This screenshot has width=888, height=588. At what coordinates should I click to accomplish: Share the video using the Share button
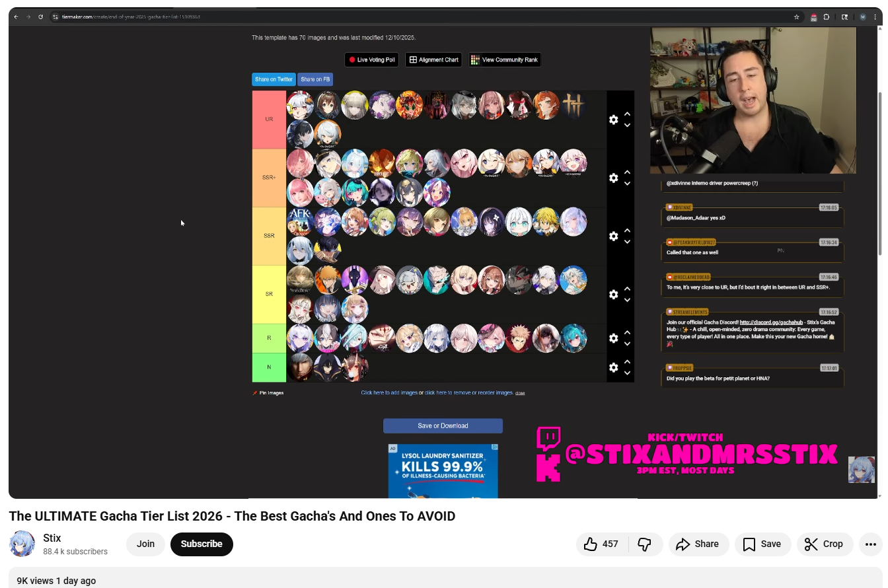(x=698, y=544)
